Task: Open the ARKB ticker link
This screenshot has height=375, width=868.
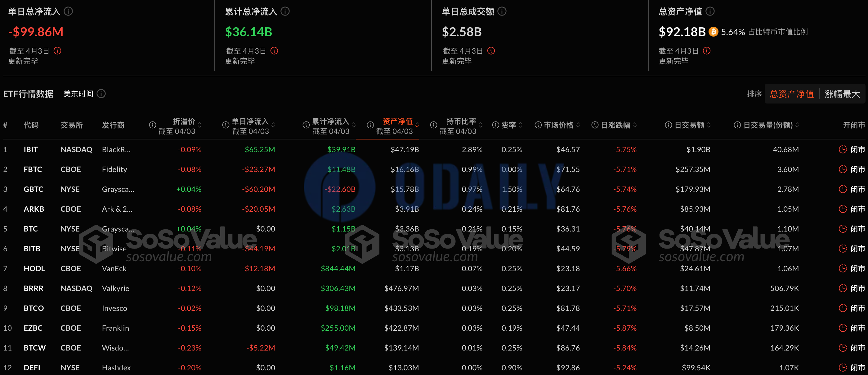Action: pos(34,209)
